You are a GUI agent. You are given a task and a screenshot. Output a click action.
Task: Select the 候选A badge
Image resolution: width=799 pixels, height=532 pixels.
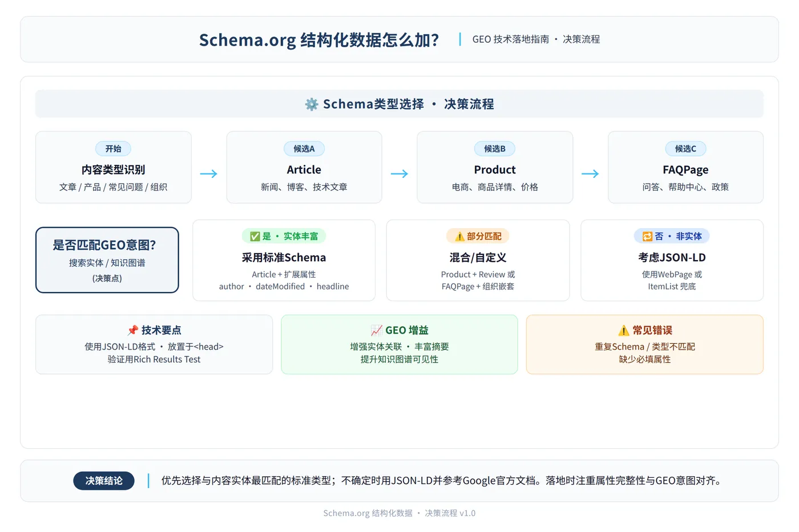(304, 149)
